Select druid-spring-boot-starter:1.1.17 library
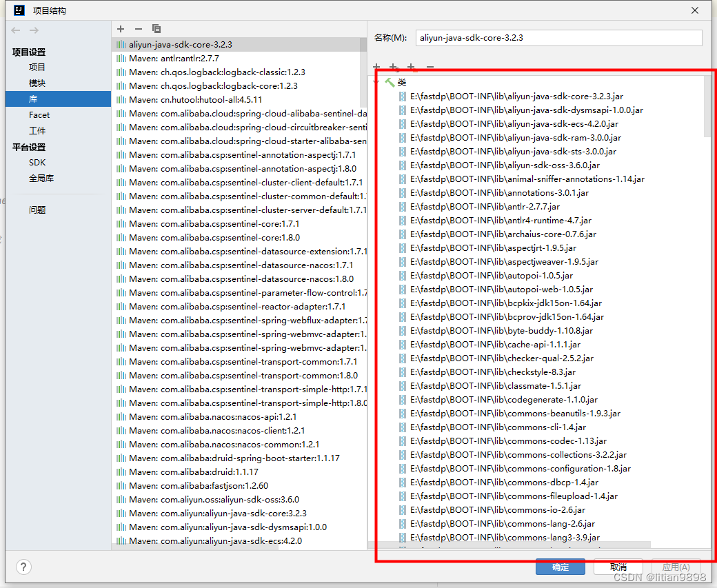The height and width of the screenshot is (588, 717). [x=240, y=458]
